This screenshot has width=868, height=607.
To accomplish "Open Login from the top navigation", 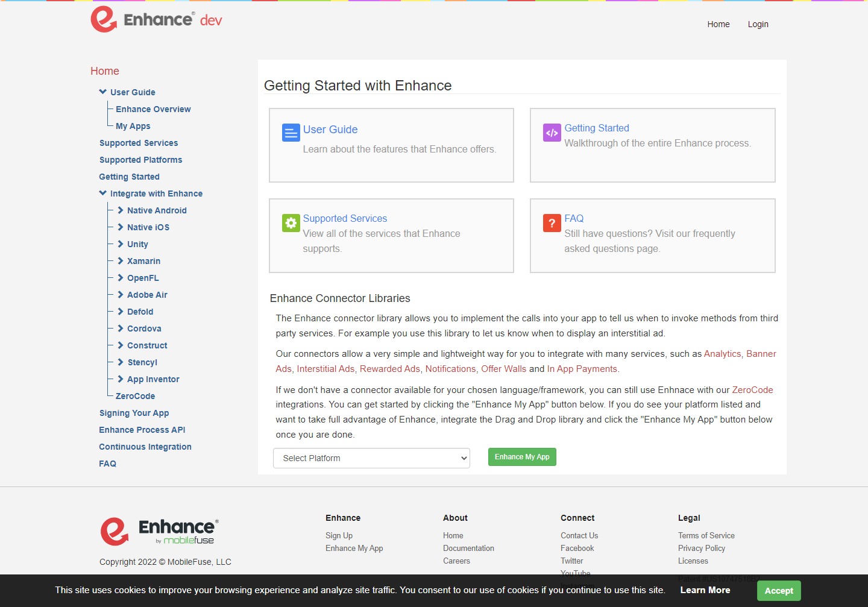I will pos(758,24).
